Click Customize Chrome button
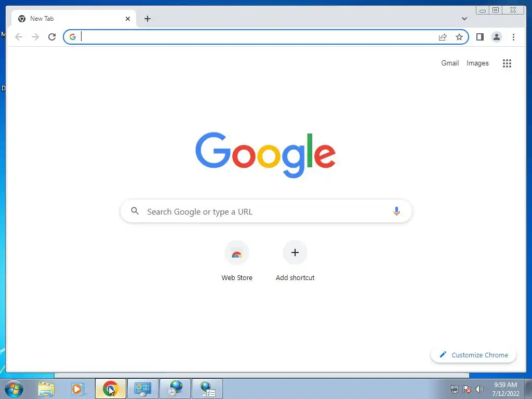 point(473,355)
